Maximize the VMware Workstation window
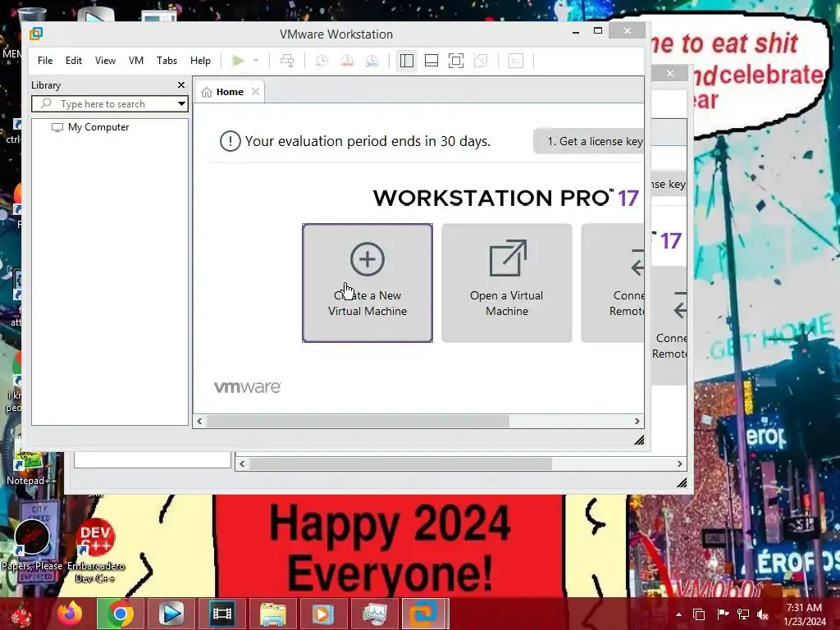 click(x=598, y=31)
